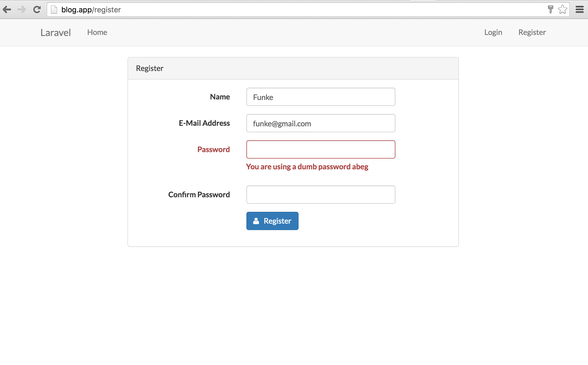The width and height of the screenshot is (588, 365).
Task: Focus the Confirm Password field
Action: [321, 195]
